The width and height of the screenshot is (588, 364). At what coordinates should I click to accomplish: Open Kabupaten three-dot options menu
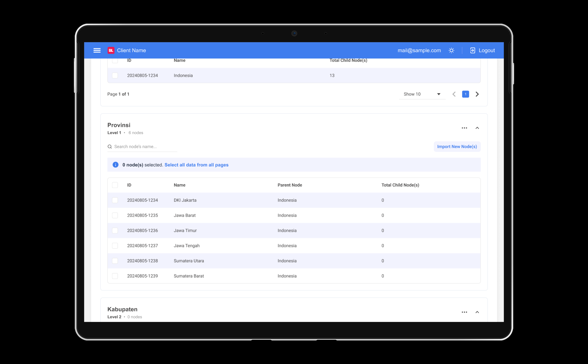[x=464, y=312]
